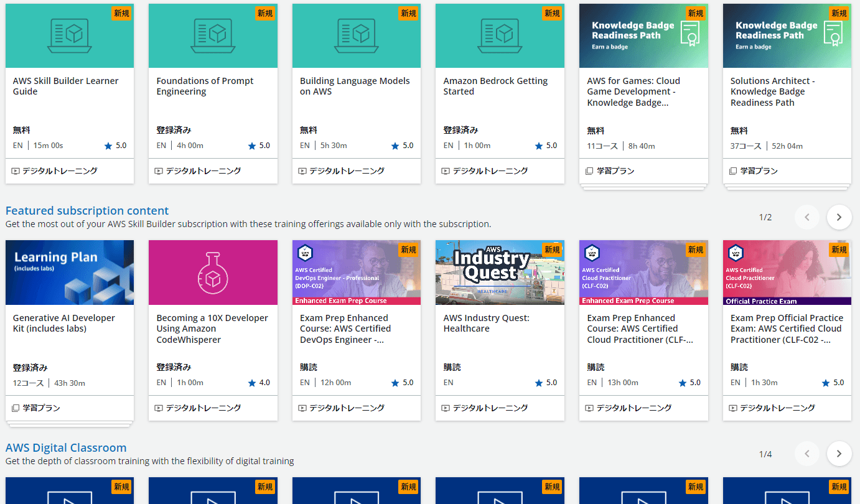Click the デジタルトレーニング icon under AWS Industry Quest Healthcare
Viewport: 860px width, 504px height.
pos(446,408)
